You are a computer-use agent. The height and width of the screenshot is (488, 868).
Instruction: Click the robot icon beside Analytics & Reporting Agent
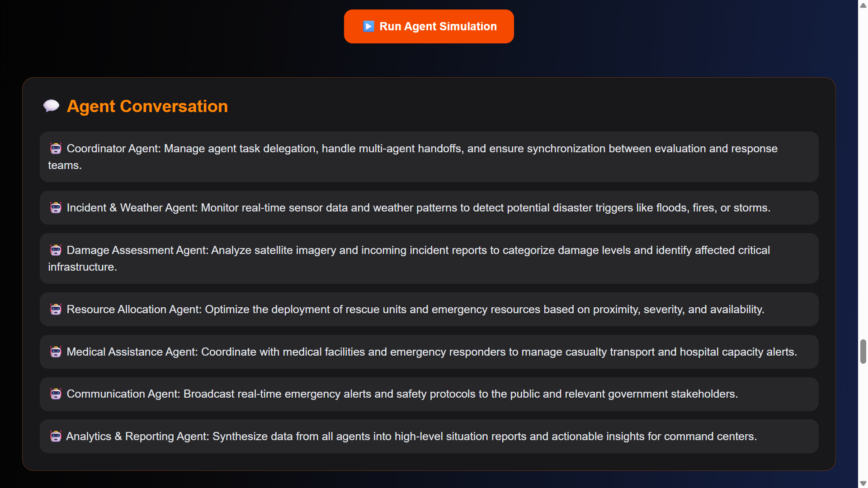tap(56, 436)
